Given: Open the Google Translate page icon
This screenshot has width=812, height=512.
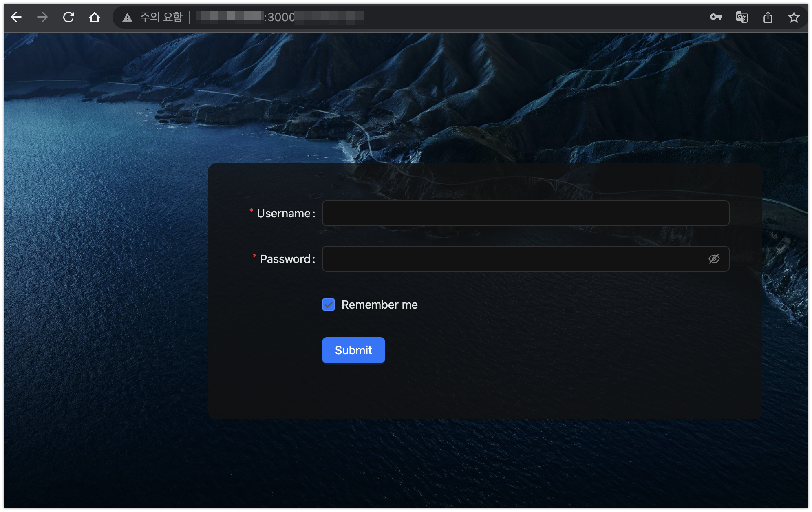Looking at the screenshot, I should [x=741, y=17].
